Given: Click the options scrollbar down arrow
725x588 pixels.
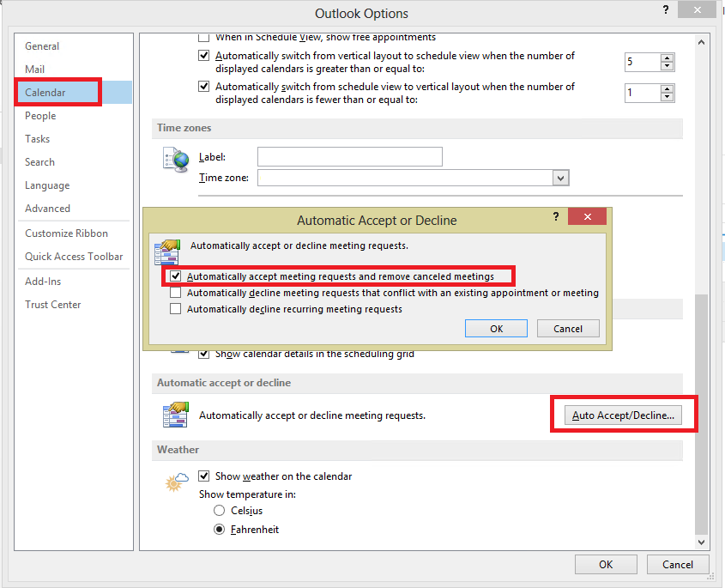Looking at the screenshot, I should pyautogui.click(x=701, y=542).
